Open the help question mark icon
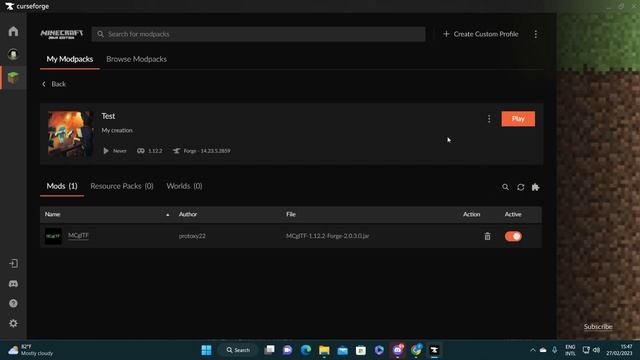Viewport: 640px width, 360px height. pyautogui.click(x=13, y=303)
